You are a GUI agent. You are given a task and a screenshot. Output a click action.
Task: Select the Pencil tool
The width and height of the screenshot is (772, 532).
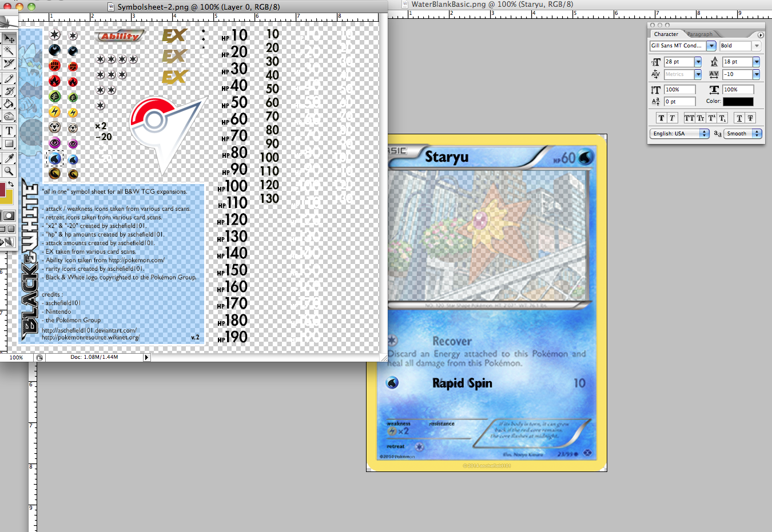coord(9,78)
